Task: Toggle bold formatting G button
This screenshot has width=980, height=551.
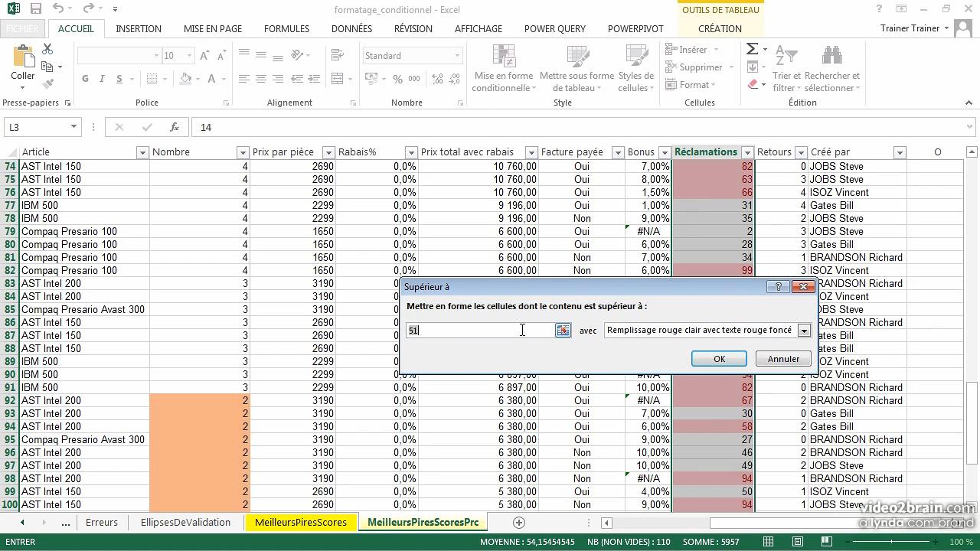Action: [x=85, y=79]
